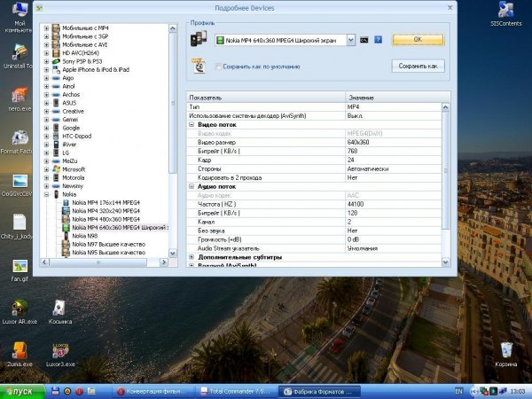Click device tree scroll-up arrow
This screenshot has height=399, width=532.
pyautogui.click(x=173, y=28)
